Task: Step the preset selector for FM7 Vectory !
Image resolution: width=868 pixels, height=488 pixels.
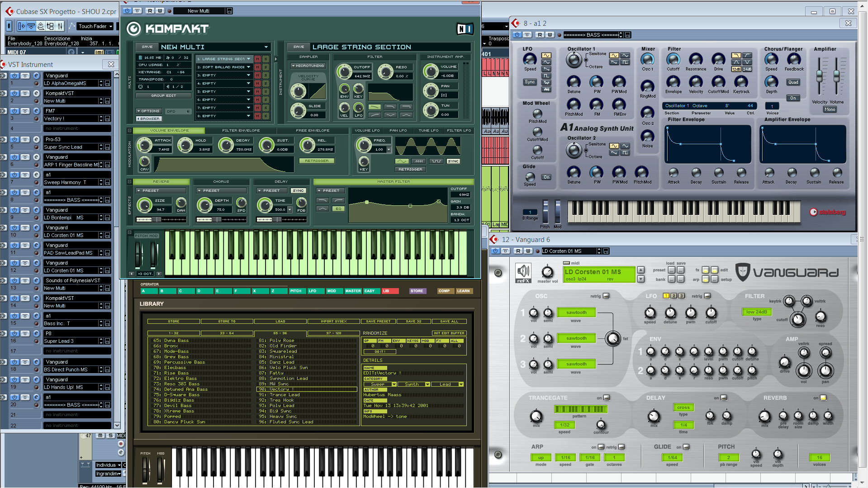Action: [101, 118]
